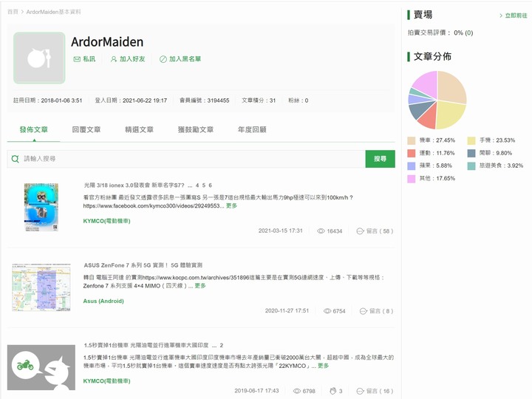This screenshot has width=532, height=399.
Task: Click ArdorMaiden基本資料 in the breadcrumb
Action: tap(54, 12)
